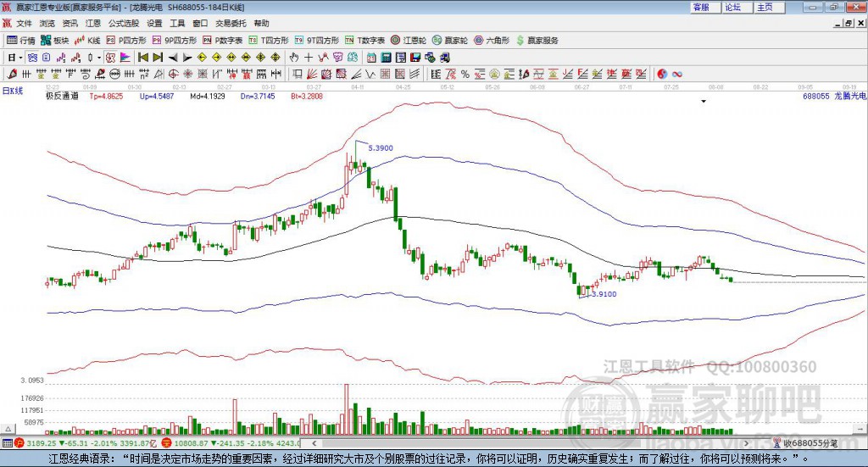The height and width of the screenshot is (467, 868).
Task: Toggle the 极 indicator toolbar button
Action: [110, 57]
